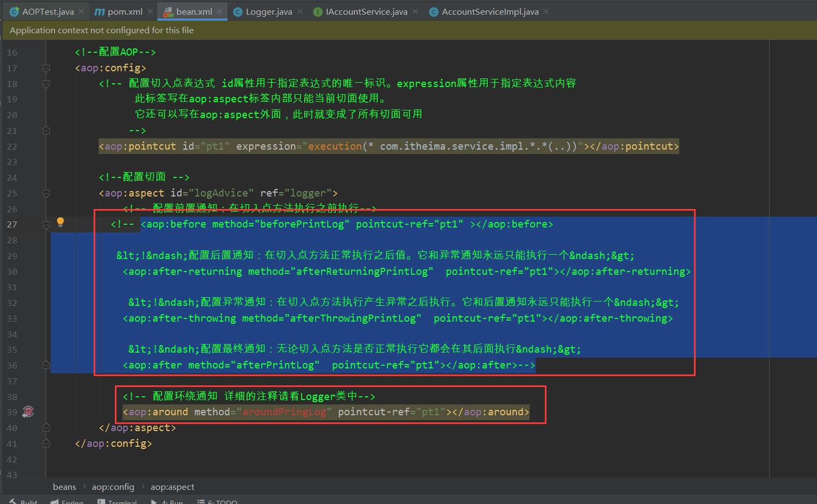Click the 配置环绕通知 comment on line 38
This screenshot has width=817, height=504.
249,396
